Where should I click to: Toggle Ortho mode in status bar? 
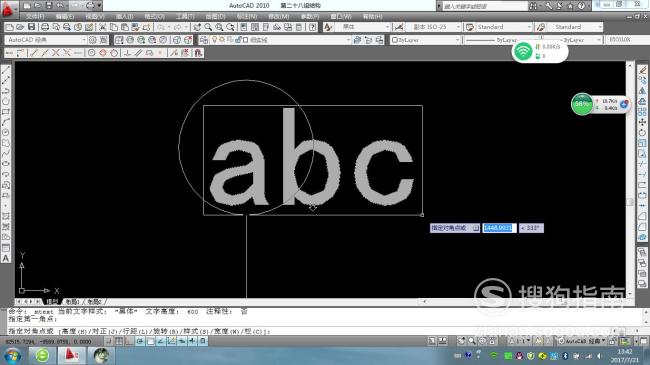(x=129, y=341)
